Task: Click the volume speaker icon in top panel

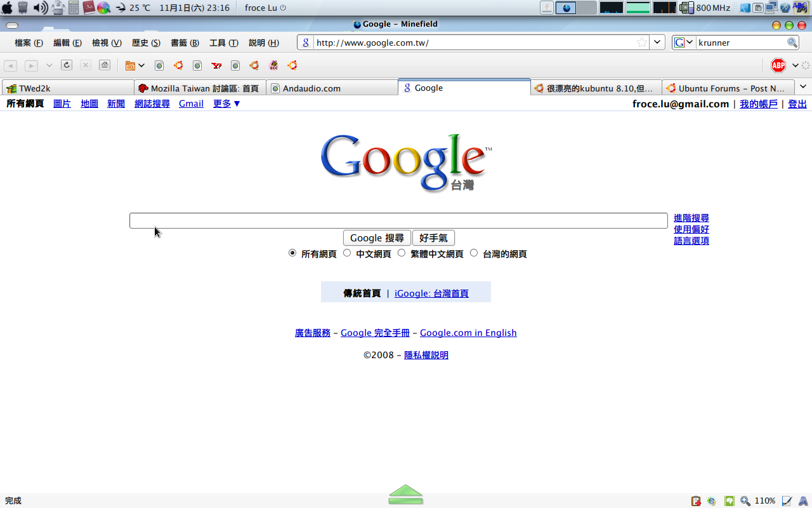Action: pyautogui.click(x=40, y=8)
